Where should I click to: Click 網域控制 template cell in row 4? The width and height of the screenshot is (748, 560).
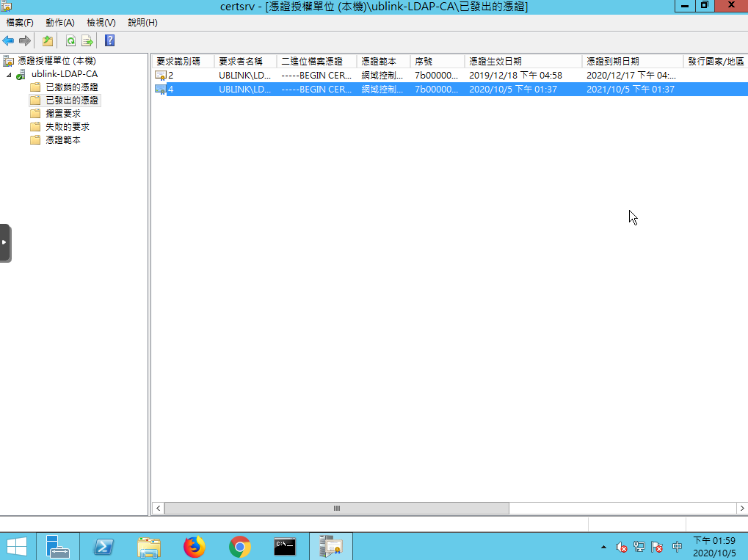(x=382, y=90)
